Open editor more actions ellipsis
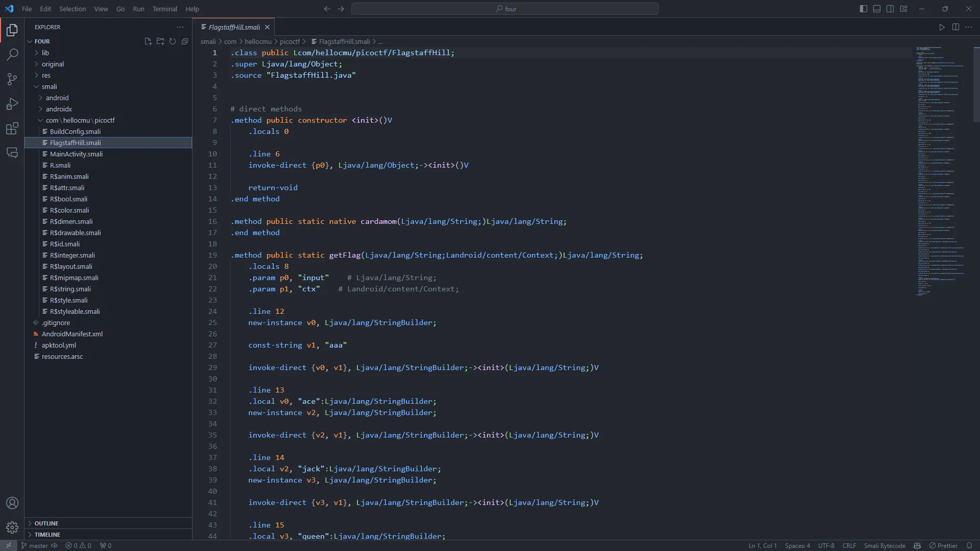980x551 pixels. [969, 27]
